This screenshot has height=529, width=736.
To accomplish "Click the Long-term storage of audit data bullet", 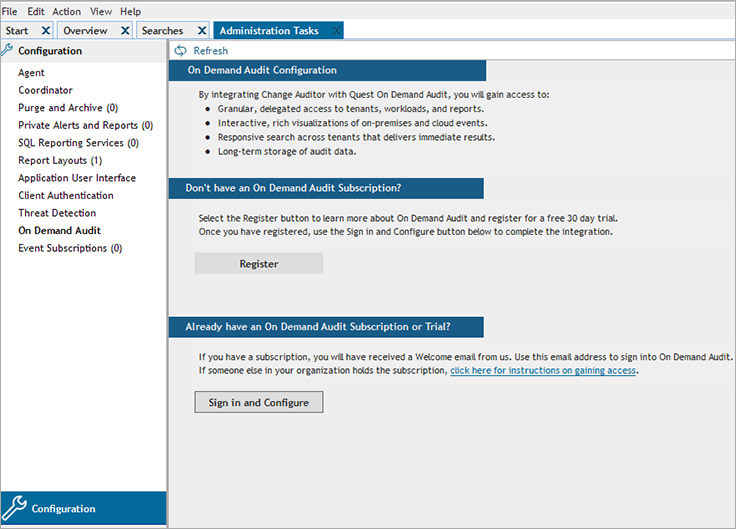I will 287,152.
